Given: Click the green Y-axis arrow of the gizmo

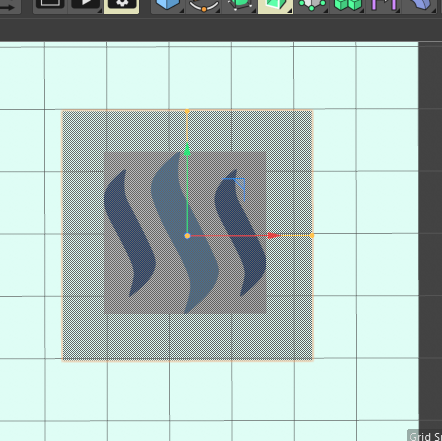Looking at the screenshot, I should coord(187,149).
